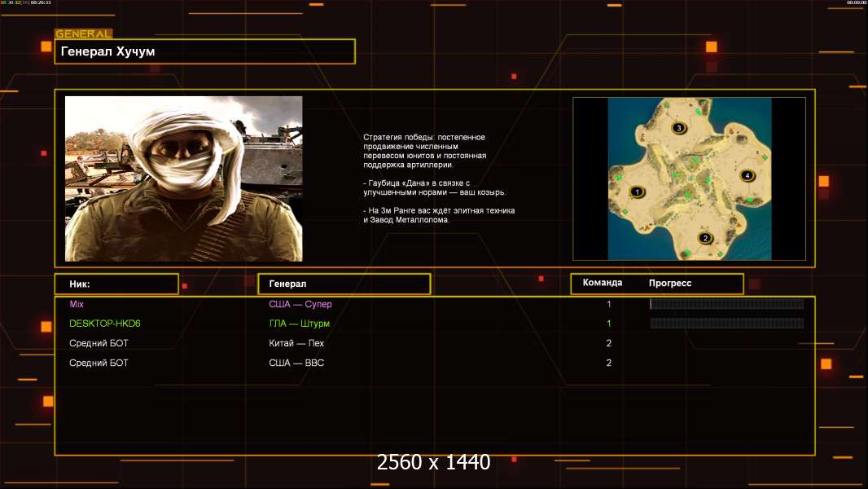Pick start position 3 marker on the map

point(678,128)
